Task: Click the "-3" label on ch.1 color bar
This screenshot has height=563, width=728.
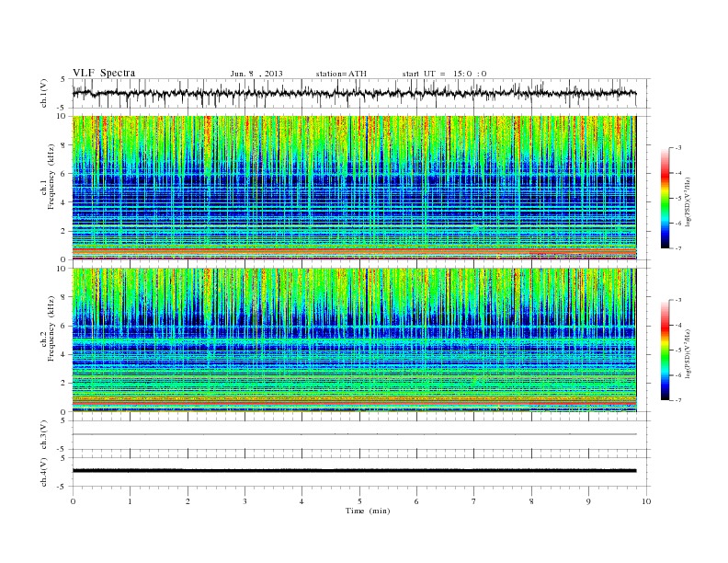Action: point(678,148)
